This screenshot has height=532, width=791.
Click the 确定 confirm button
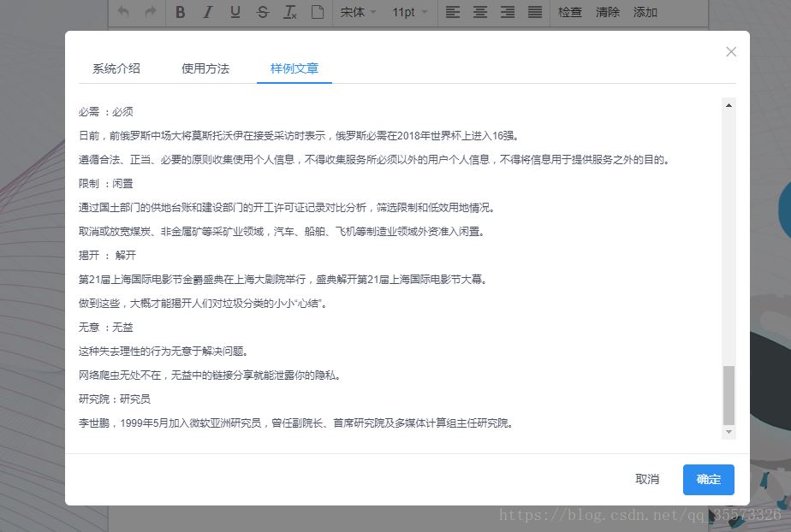pos(708,479)
